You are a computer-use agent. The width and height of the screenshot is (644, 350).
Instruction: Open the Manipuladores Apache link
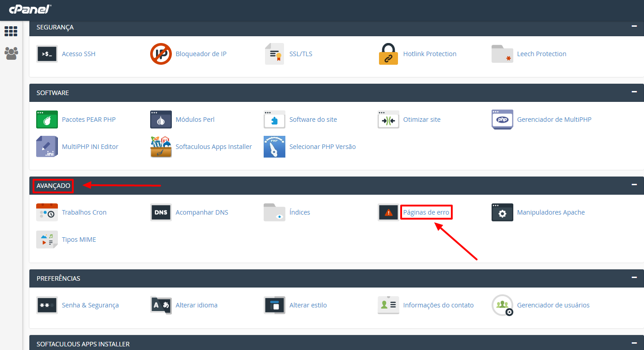point(551,212)
